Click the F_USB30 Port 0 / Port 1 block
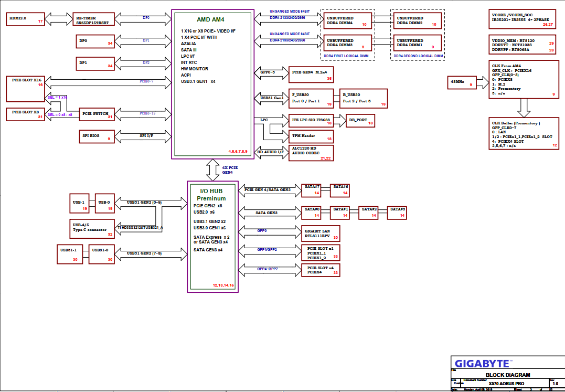The height and width of the screenshot is (392, 565). pyautogui.click(x=311, y=98)
